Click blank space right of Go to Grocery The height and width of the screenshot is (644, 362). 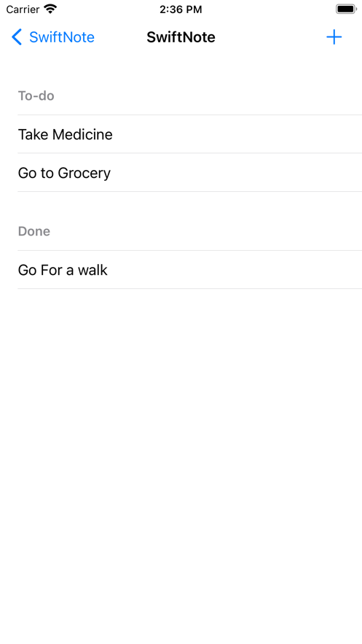[236, 173]
